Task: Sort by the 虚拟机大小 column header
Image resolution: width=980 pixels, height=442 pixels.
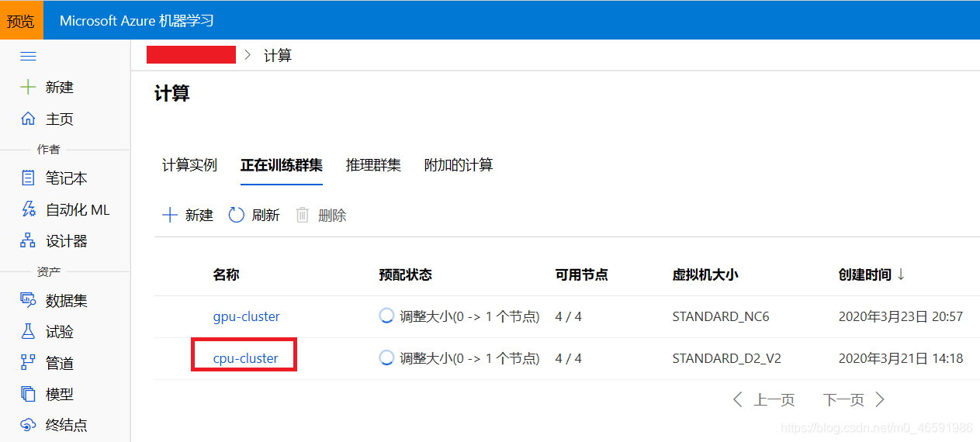Action: pyautogui.click(x=705, y=275)
